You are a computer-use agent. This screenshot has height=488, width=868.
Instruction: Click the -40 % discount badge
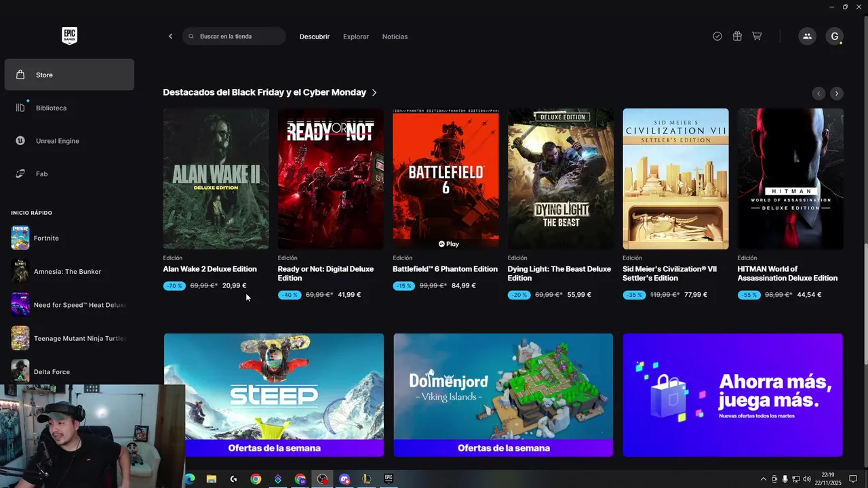[x=290, y=295]
